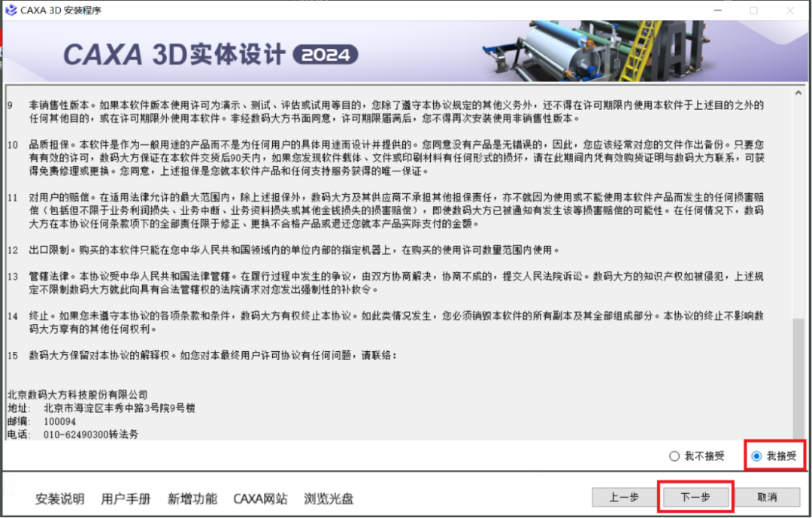The width and height of the screenshot is (812, 518).
Task: Click clause 10 text 品质担保
Action: click(50, 144)
